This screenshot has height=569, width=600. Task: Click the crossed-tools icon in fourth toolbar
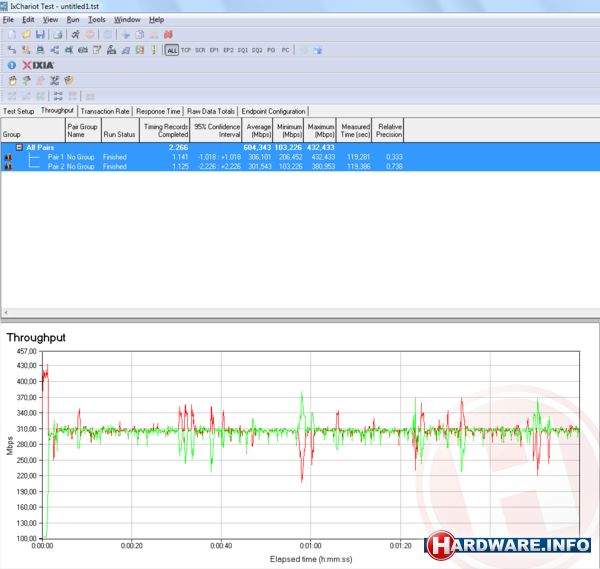(x=55, y=80)
